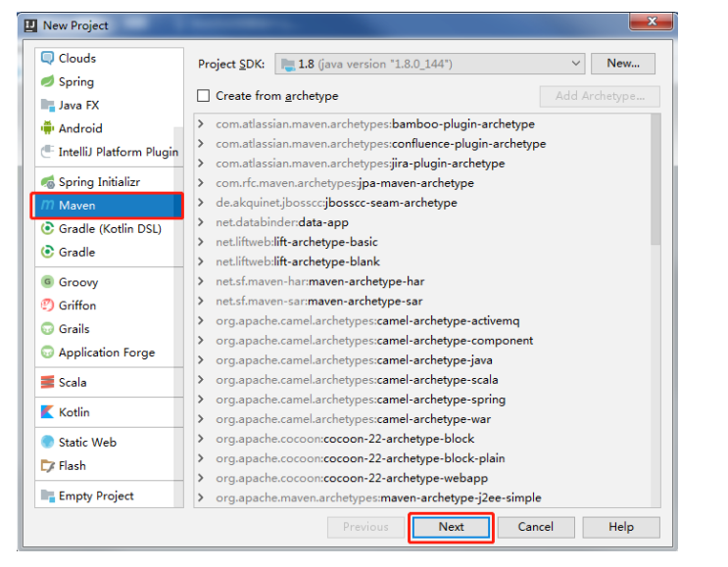Select the Empty Project folder icon
The image size is (728, 567).
47,496
